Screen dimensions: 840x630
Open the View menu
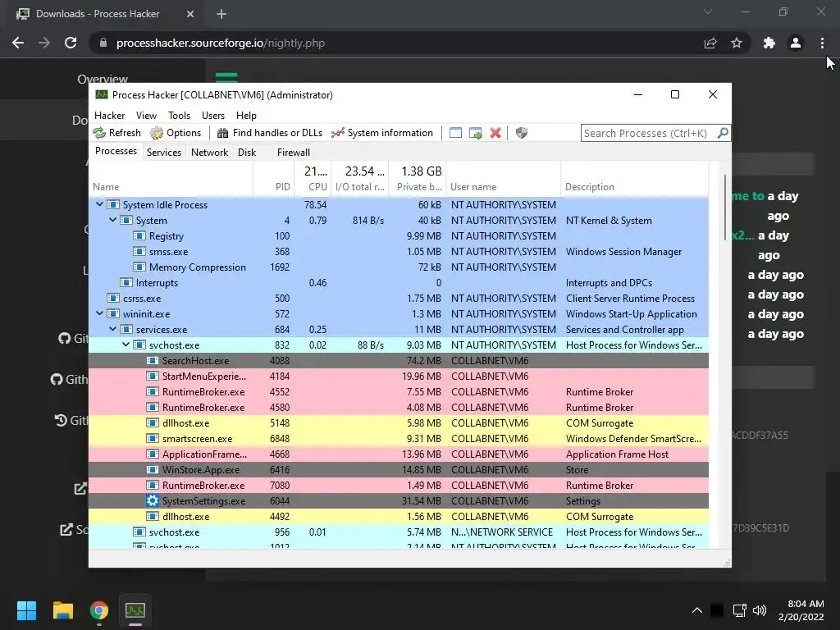(x=146, y=115)
